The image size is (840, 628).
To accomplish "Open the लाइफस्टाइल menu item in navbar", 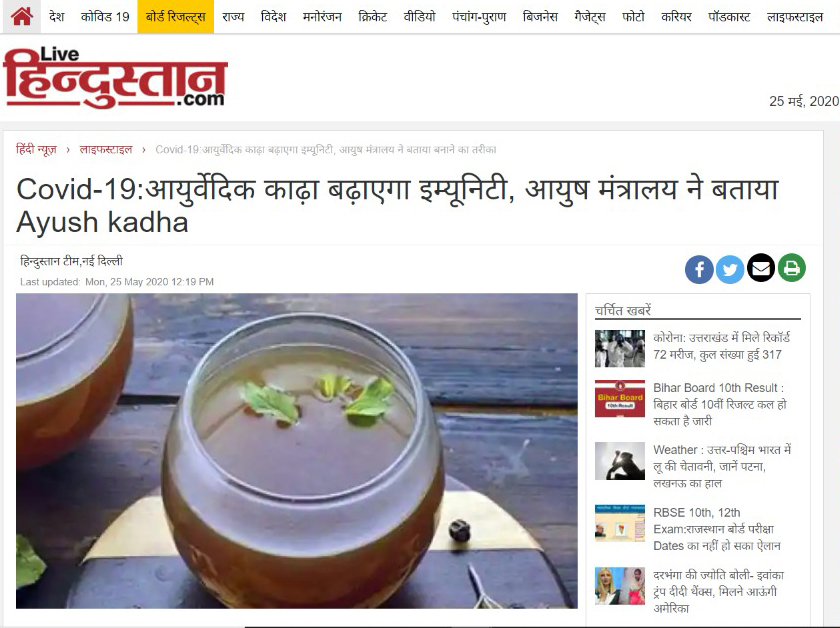I will 795,17.
